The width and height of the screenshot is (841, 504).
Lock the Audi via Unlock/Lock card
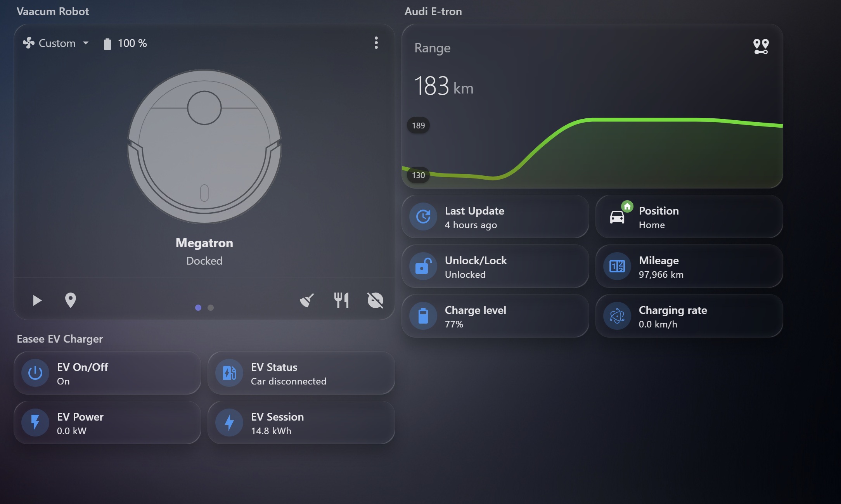pos(495,267)
